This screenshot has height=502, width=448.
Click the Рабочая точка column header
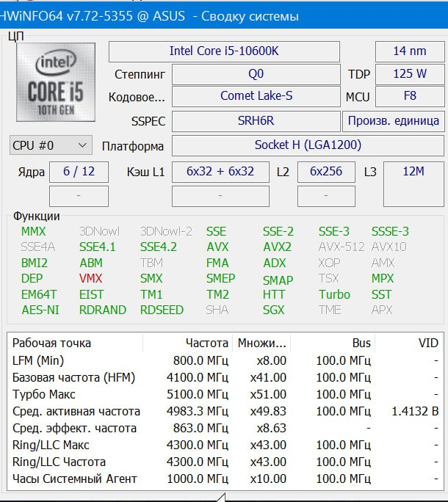tap(75, 343)
